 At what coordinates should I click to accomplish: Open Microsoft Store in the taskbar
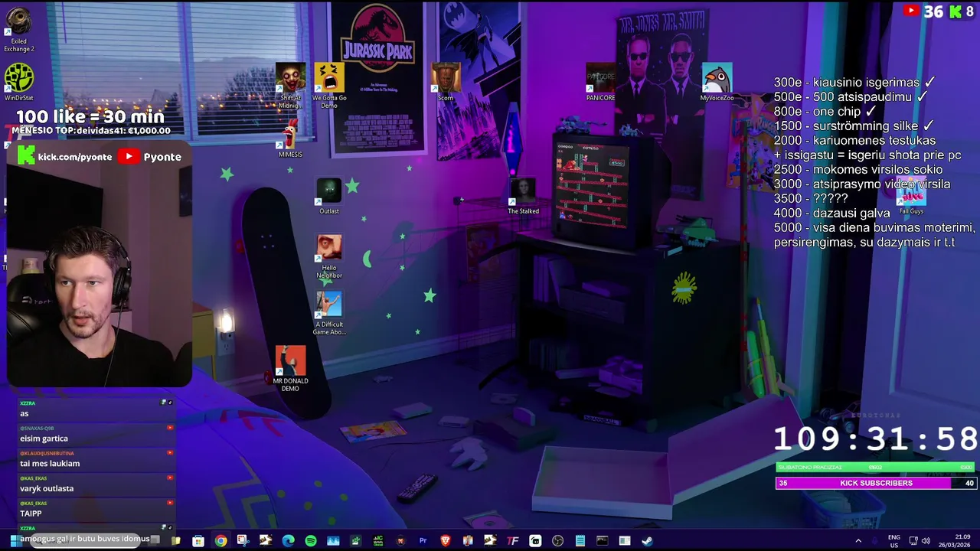pyautogui.click(x=198, y=541)
